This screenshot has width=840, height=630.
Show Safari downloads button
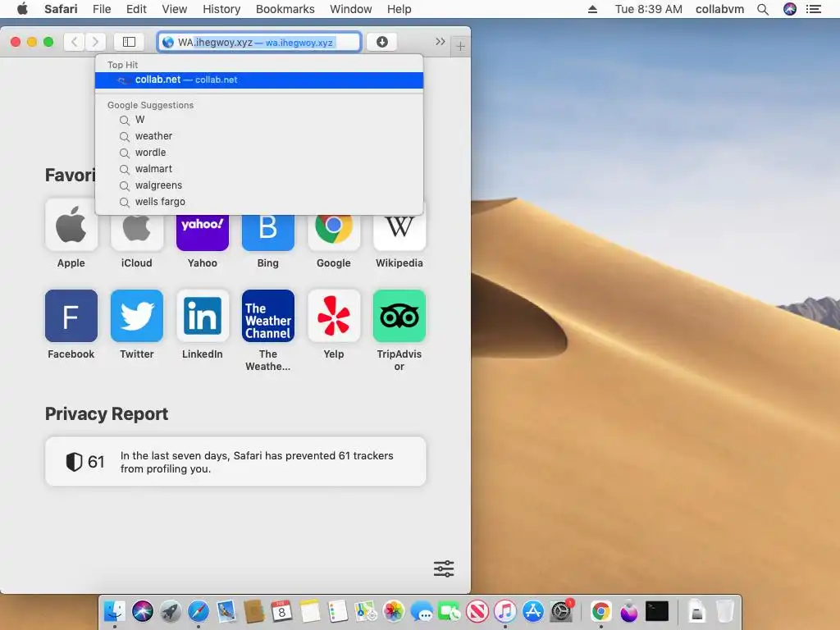pos(382,42)
